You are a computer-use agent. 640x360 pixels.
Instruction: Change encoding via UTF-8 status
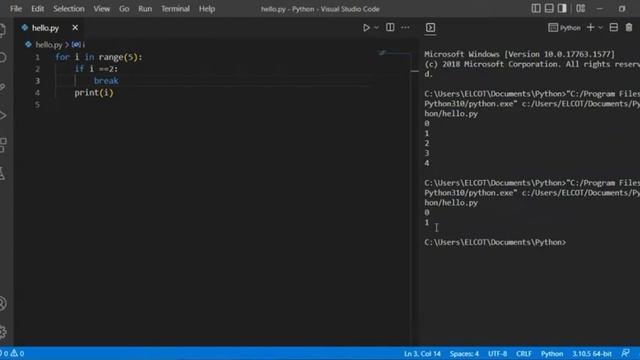pyautogui.click(x=497, y=353)
